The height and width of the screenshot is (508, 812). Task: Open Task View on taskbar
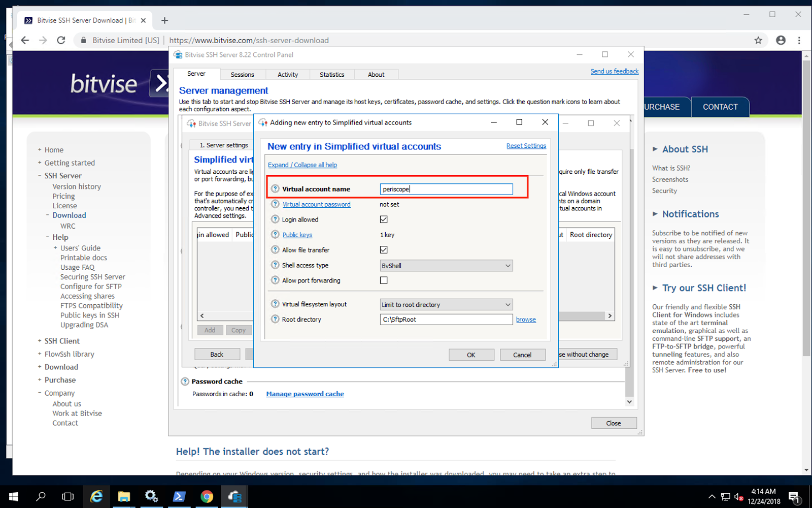pyautogui.click(x=67, y=496)
